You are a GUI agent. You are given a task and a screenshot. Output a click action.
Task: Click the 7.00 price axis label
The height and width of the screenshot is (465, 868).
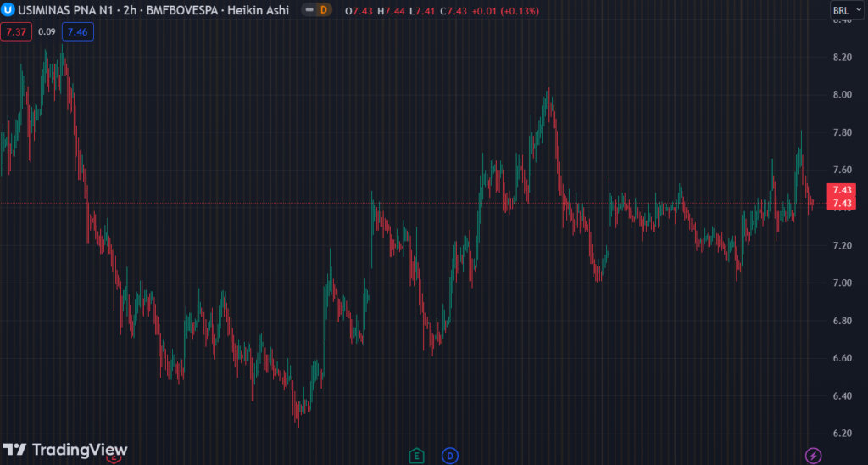tap(842, 283)
